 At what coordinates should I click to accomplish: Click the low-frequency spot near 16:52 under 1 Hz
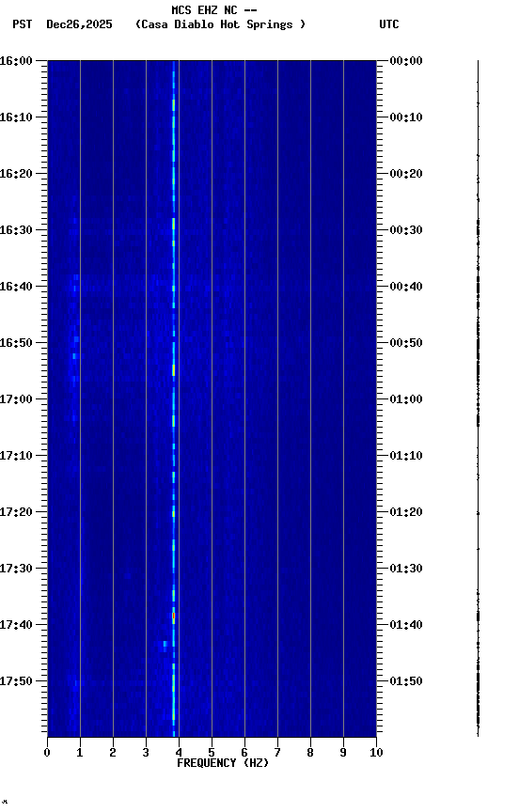click(74, 356)
